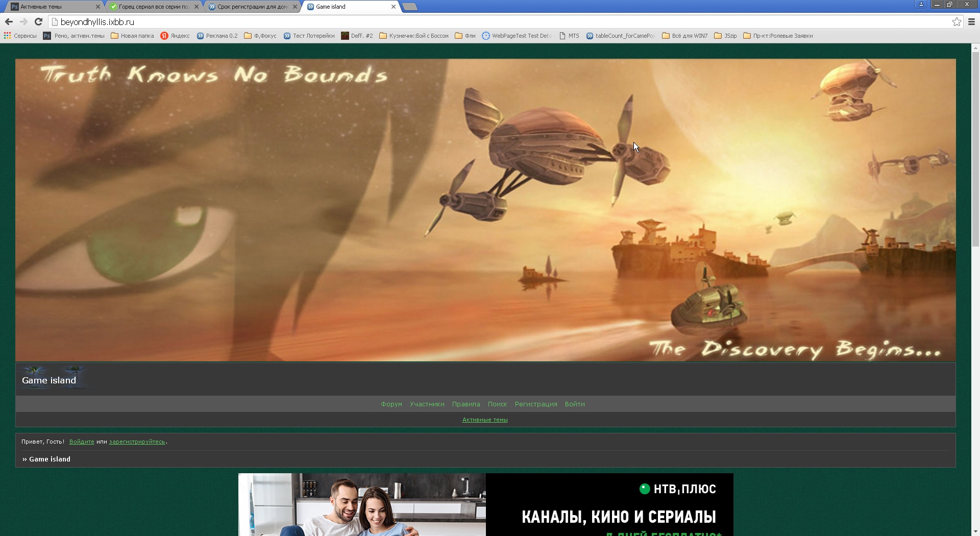Image resolution: width=980 pixels, height=536 pixels.
Task: Go back with the browser back arrow
Action: pos(9,21)
